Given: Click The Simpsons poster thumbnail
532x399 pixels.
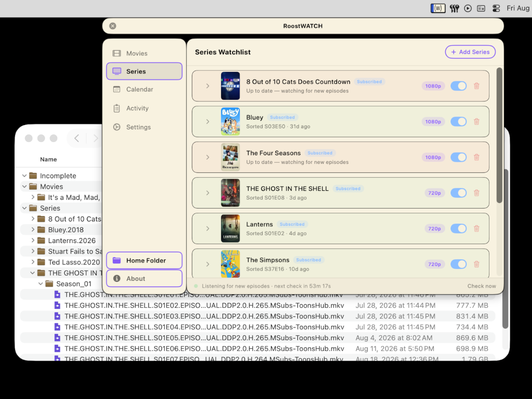Looking at the screenshot, I should 230,264.
